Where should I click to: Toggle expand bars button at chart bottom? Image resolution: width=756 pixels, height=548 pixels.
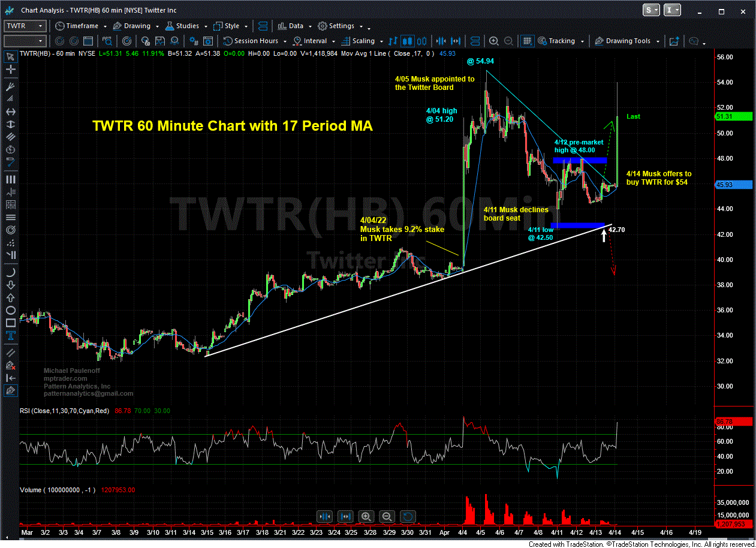[x=345, y=516]
